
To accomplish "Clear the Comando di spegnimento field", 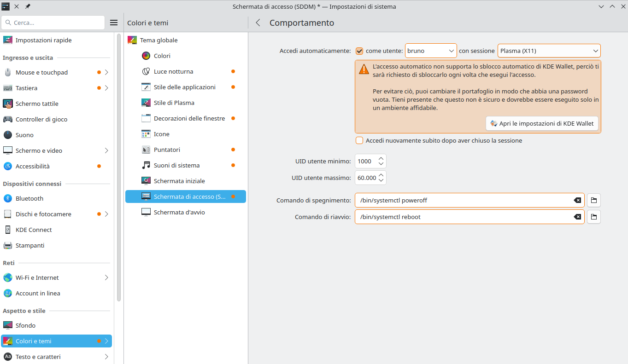I will pos(577,200).
